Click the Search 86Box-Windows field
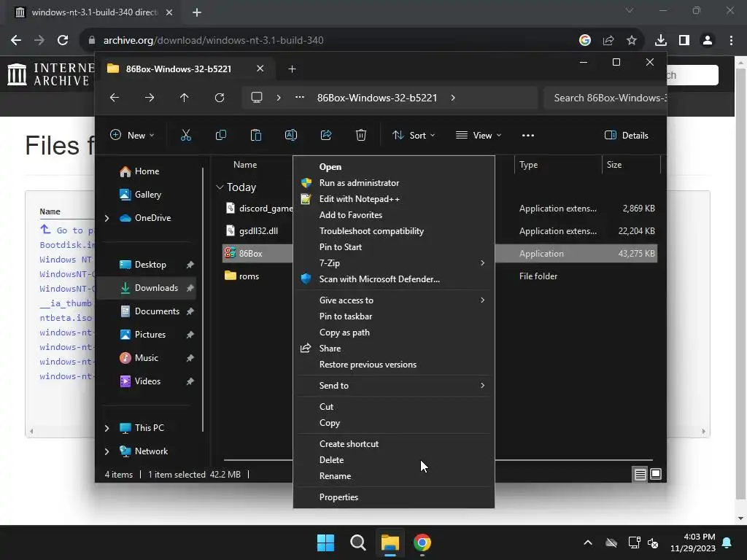This screenshot has height=560, width=747. click(605, 98)
